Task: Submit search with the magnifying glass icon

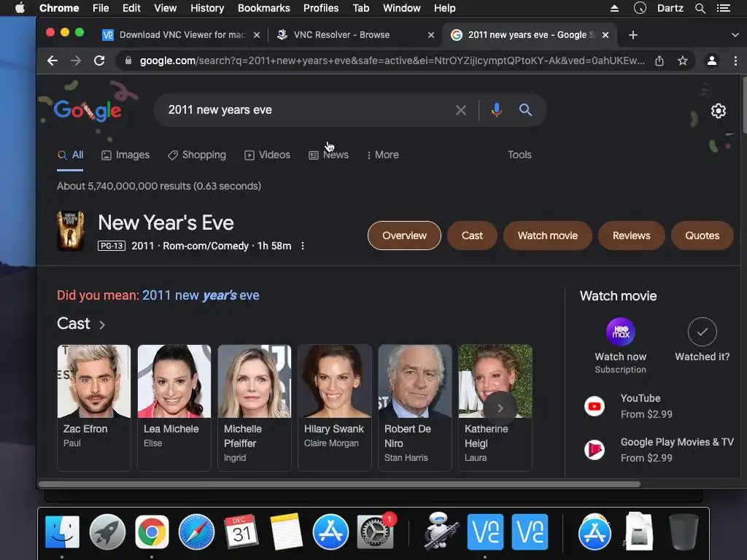Action: [525, 110]
